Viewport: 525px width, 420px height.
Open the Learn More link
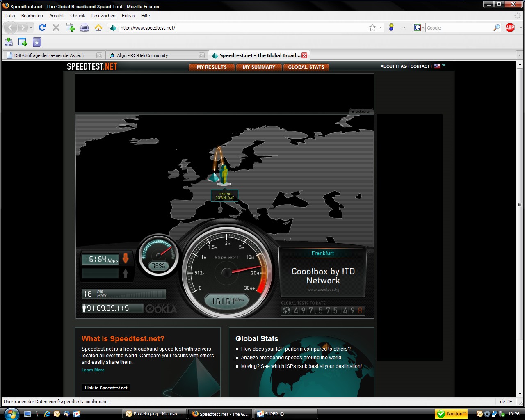tap(93, 370)
